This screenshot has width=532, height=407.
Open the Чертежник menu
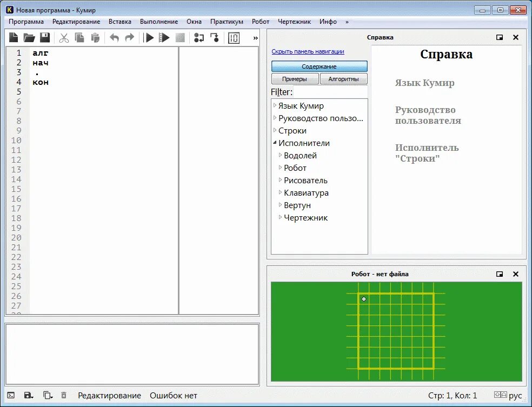pyautogui.click(x=294, y=22)
